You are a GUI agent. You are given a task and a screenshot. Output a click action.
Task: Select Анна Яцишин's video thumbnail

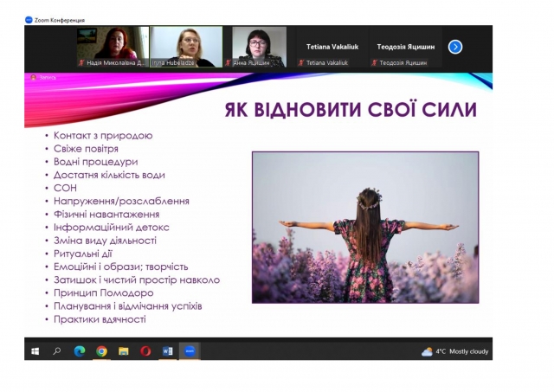pyautogui.click(x=259, y=47)
